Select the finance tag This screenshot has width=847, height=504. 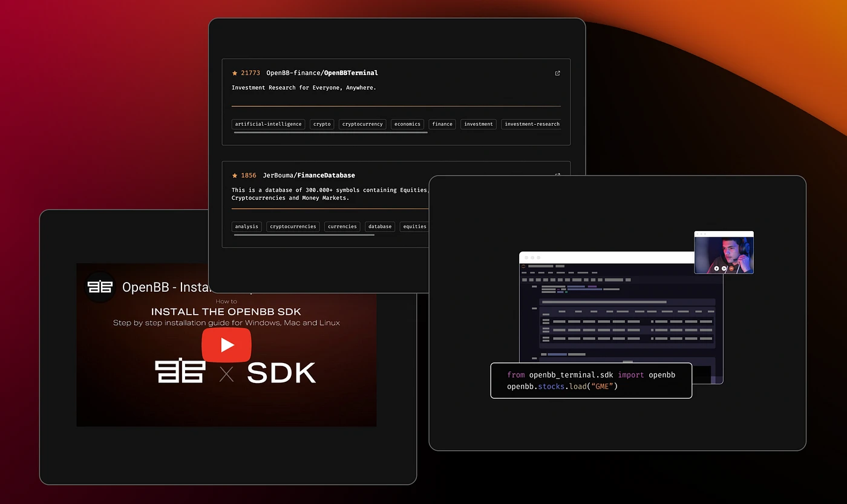442,124
